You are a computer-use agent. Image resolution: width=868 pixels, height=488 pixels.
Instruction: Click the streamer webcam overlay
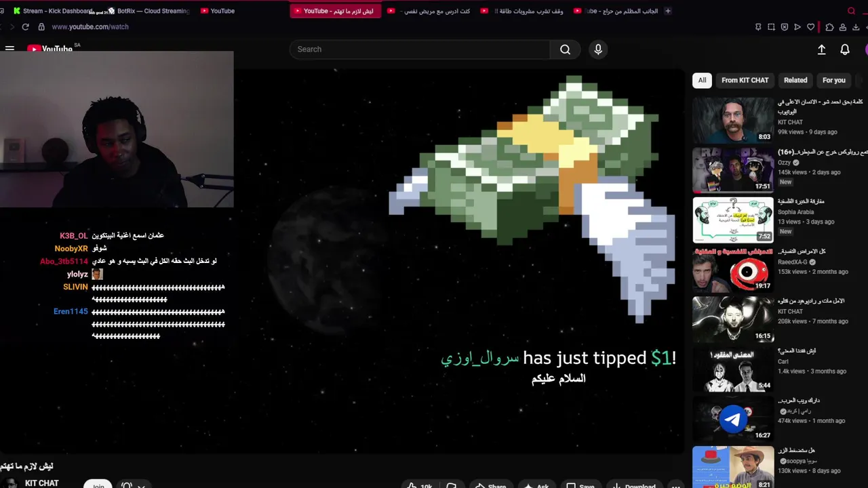pos(117,129)
